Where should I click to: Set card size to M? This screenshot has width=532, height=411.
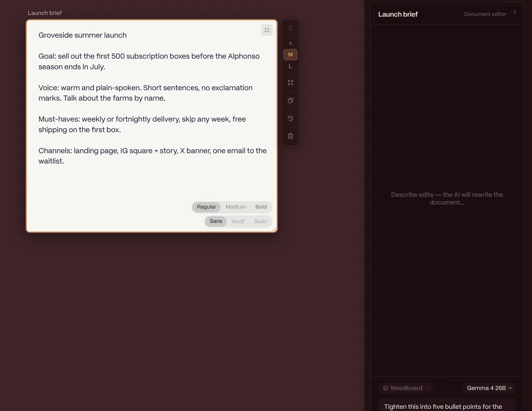290,55
